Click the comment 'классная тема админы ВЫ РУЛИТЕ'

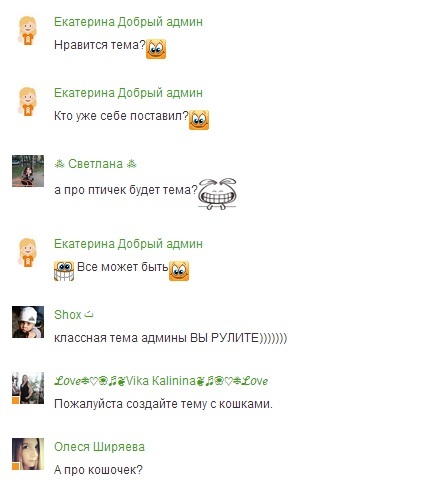point(171,338)
